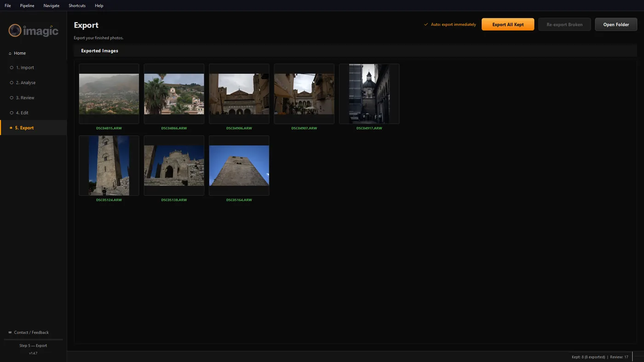The width and height of the screenshot is (644, 362).
Task: Select thumbnail of DSC04906.ARW
Action: [239, 94]
